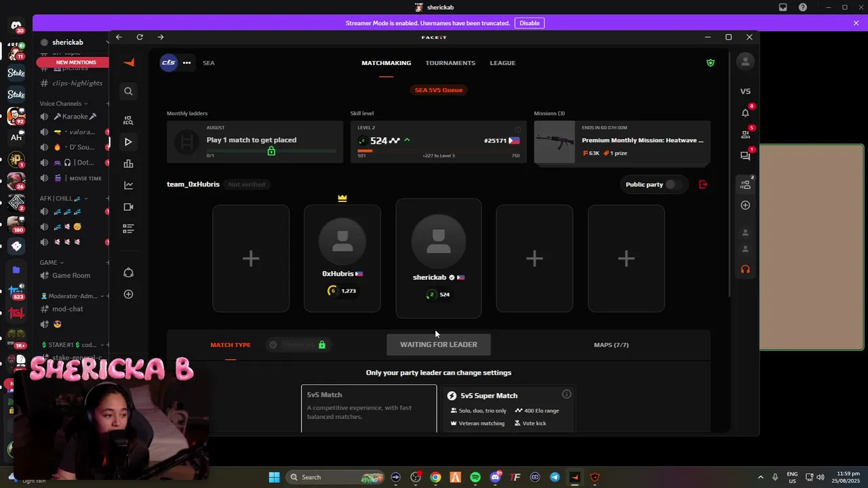The image size is (868, 488).
Task: Open the party members icon in right sidebar
Action: tap(745, 184)
